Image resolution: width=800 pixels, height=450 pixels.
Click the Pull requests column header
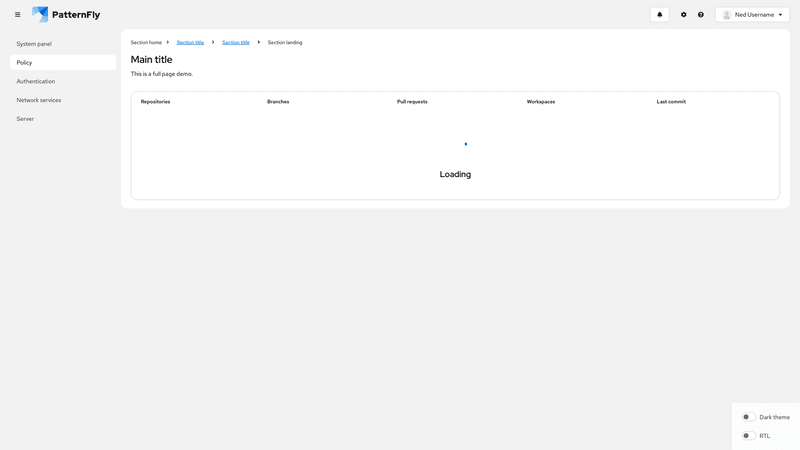click(x=412, y=102)
